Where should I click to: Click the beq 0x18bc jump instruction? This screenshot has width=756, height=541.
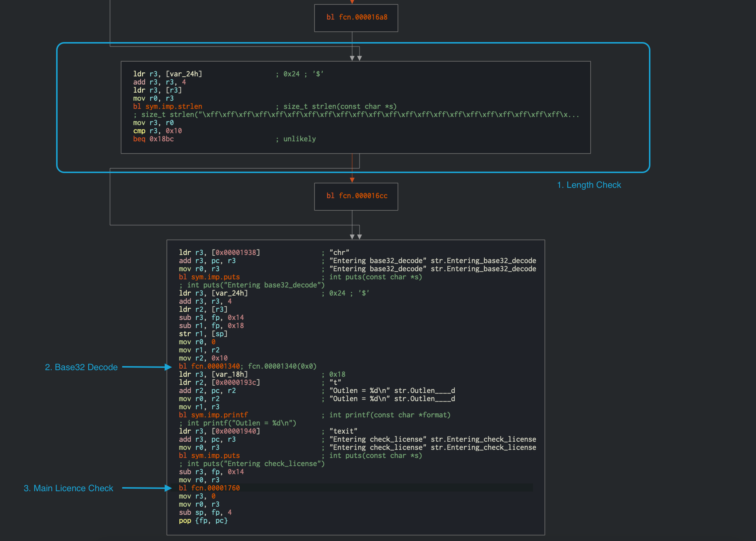coord(153,139)
